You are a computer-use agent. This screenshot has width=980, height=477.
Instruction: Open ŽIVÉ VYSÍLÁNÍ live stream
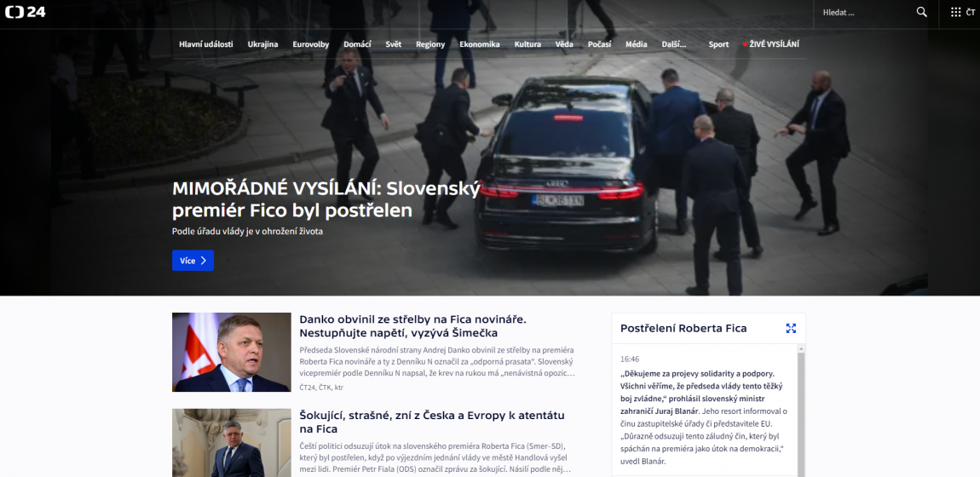(775, 44)
